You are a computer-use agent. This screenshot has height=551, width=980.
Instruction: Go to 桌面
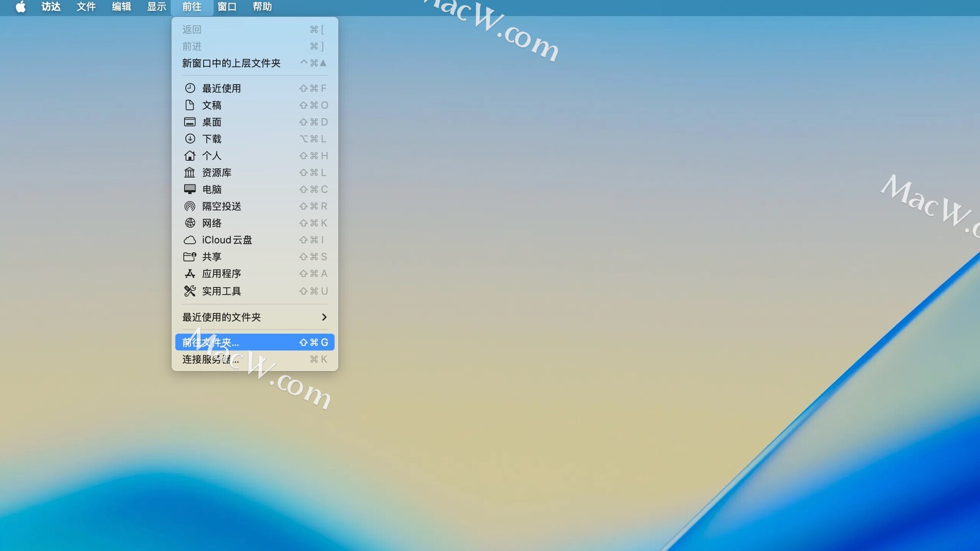pyautogui.click(x=255, y=122)
